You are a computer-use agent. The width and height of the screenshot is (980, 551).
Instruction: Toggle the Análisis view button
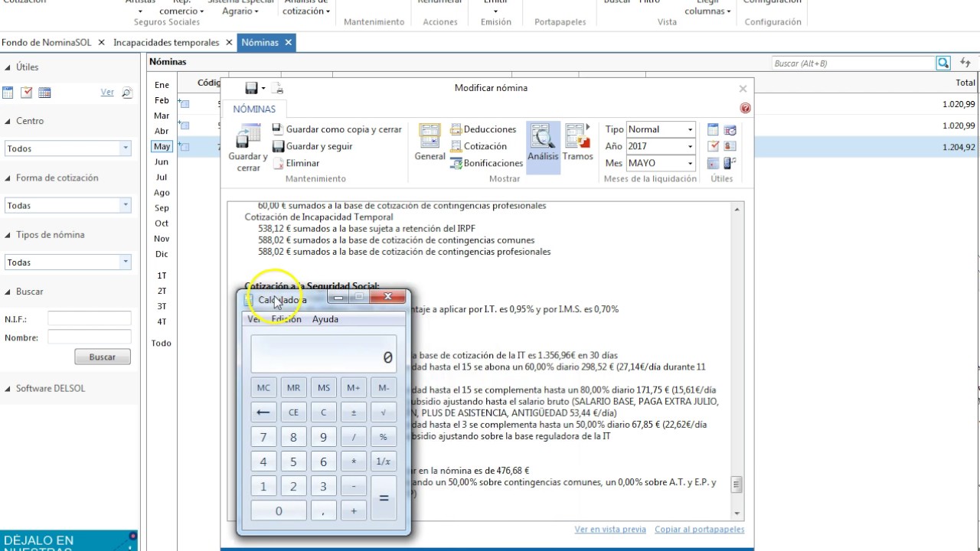tap(543, 142)
